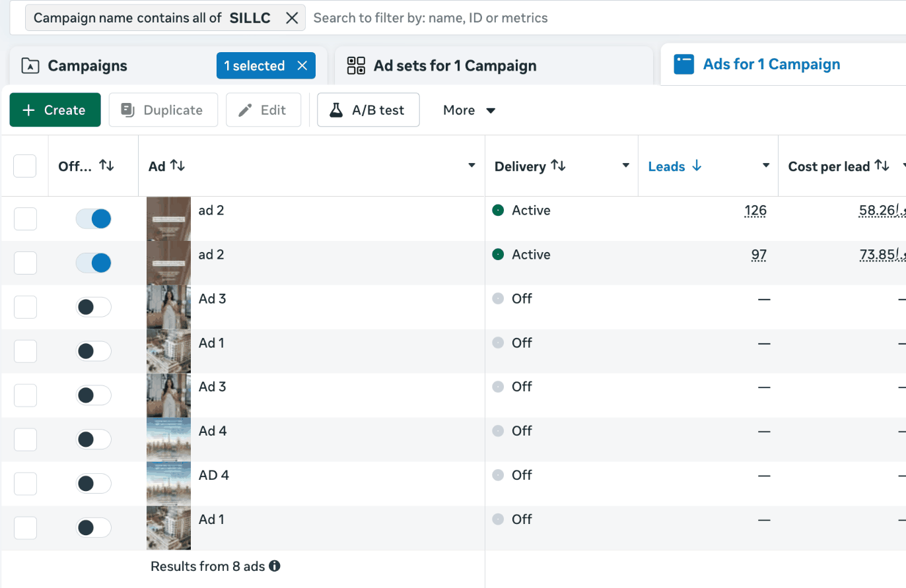Open the Delivery column options caret
The image size is (906, 588).
click(x=625, y=166)
